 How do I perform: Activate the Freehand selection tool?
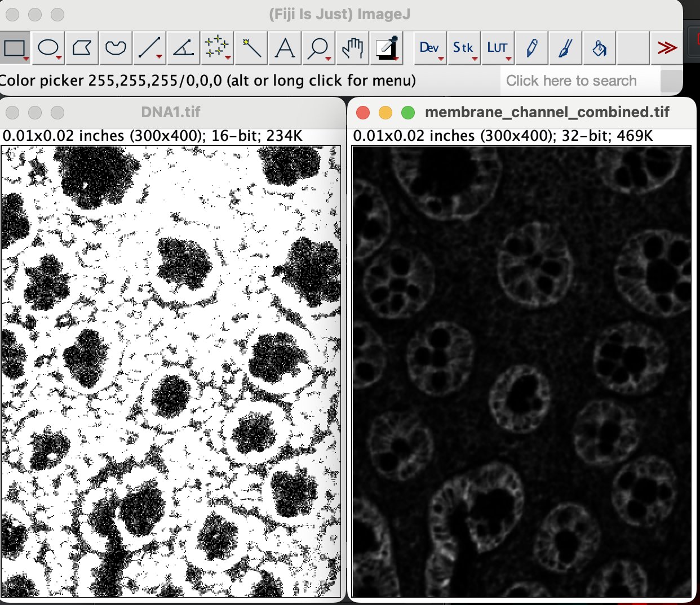pyautogui.click(x=116, y=48)
